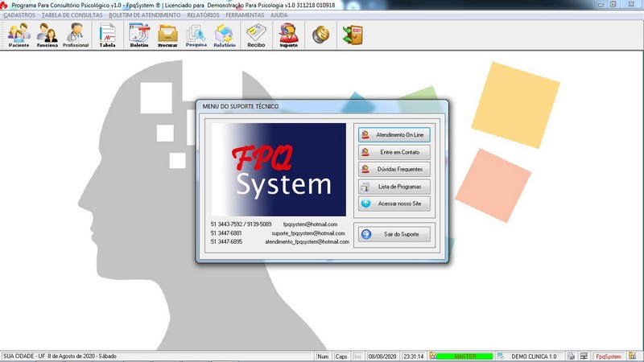Click suporte_fpqsystem@hotmail.com email text
Viewport: 644px width, 362px height.
tap(308, 233)
